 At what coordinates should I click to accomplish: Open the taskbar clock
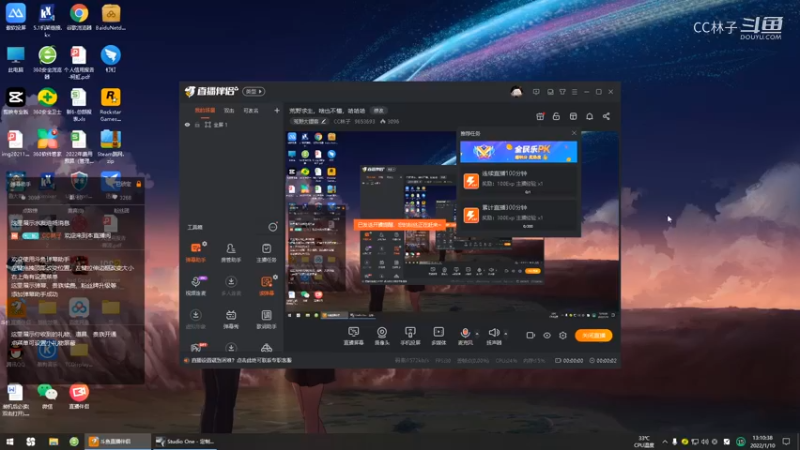[763, 441]
